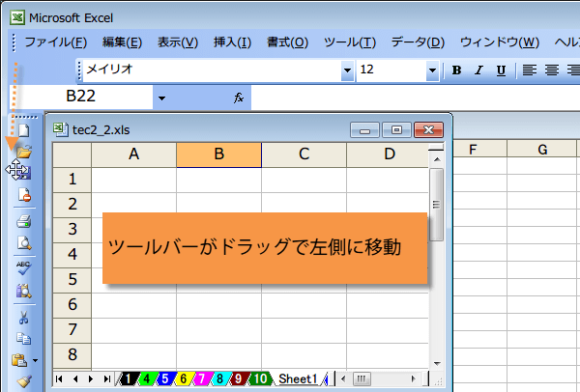580x392 pixels.
Task: Click horizontal scrollbar left arrow
Action: point(343,378)
